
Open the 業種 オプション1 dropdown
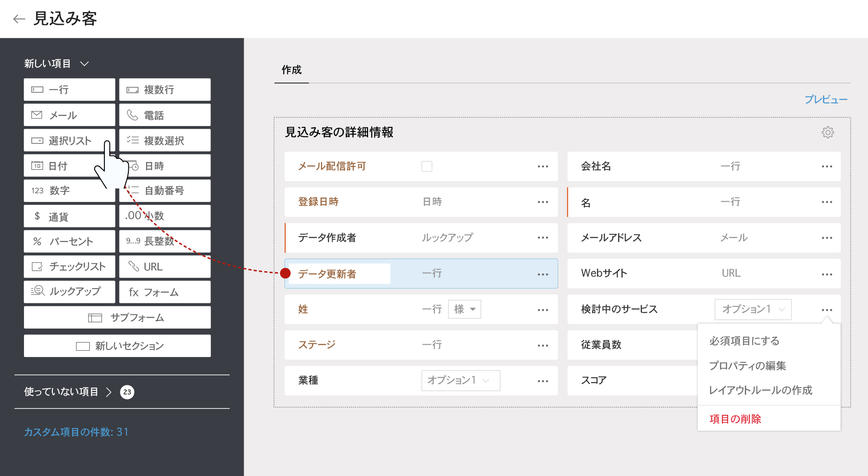(x=460, y=381)
